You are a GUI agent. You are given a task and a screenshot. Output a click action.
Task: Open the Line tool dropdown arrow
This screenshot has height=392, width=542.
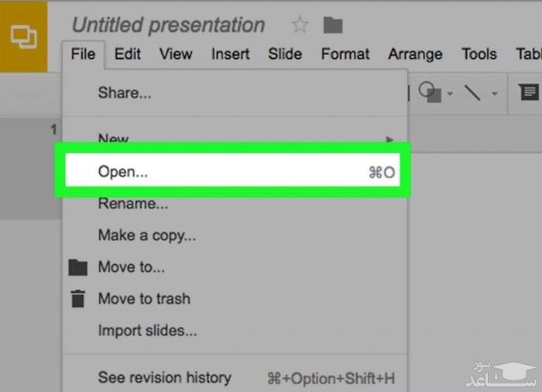tap(493, 95)
